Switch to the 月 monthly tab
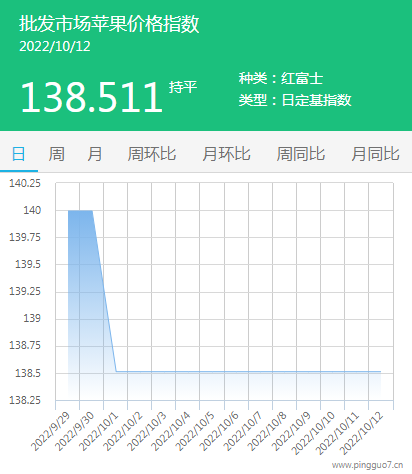Image resolution: width=412 pixels, height=474 pixels. click(95, 154)
